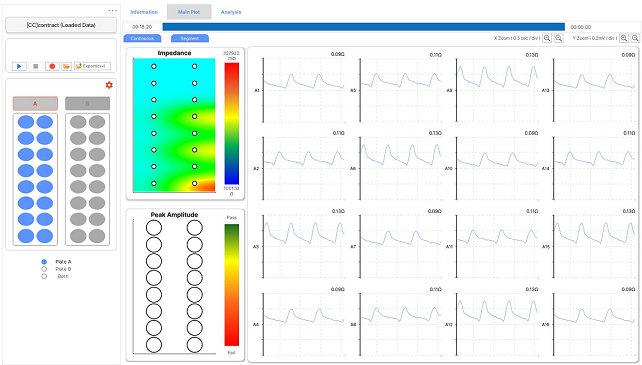Select the A13 waveform plot
Screen dimensions: 642x365
coord(594,90)
